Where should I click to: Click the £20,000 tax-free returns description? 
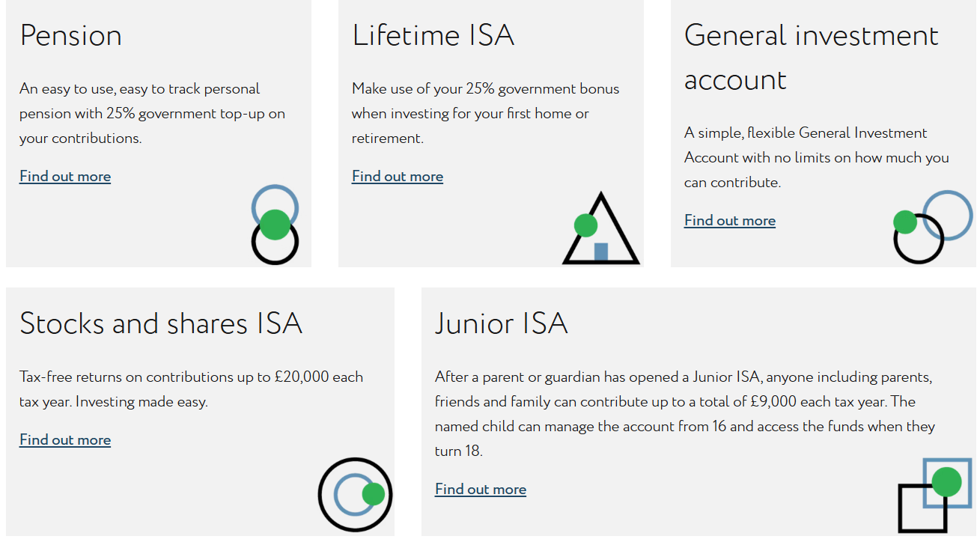pos(192,389)
